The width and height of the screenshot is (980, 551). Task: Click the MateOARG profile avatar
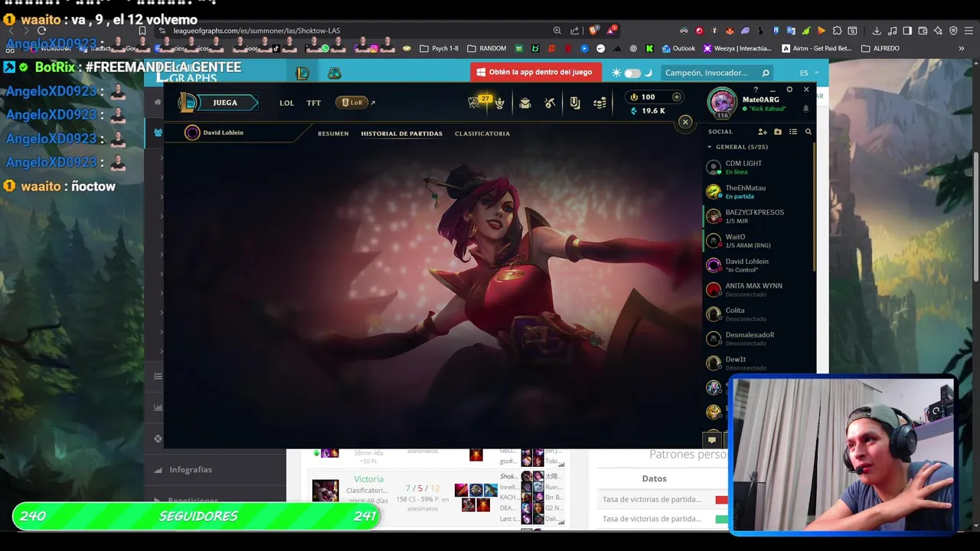point(722,103)
